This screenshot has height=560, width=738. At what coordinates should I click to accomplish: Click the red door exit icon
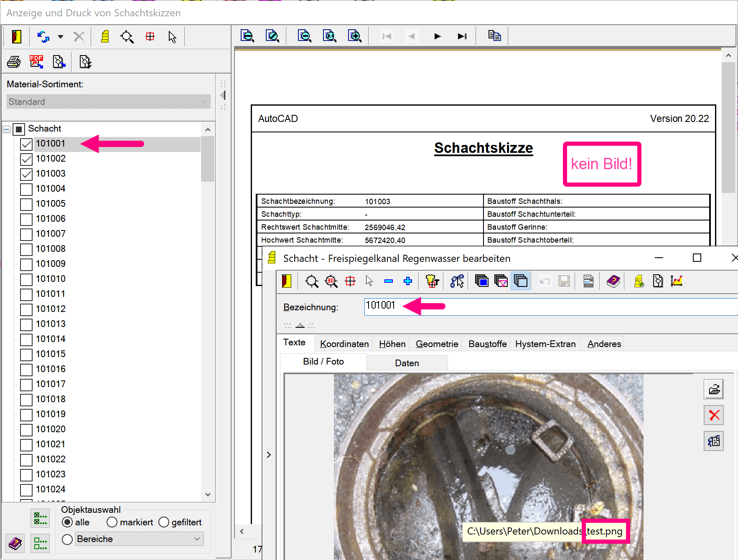click(x=16, y=37)
